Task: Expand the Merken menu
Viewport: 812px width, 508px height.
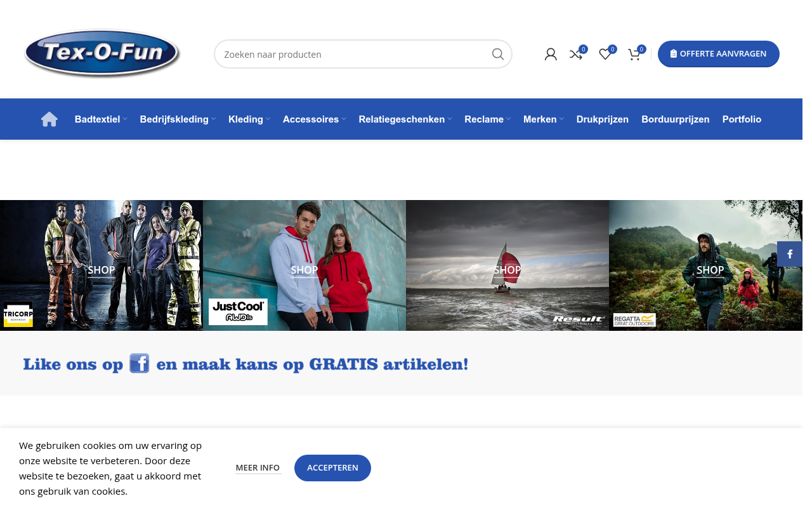Action: point(543,119)
